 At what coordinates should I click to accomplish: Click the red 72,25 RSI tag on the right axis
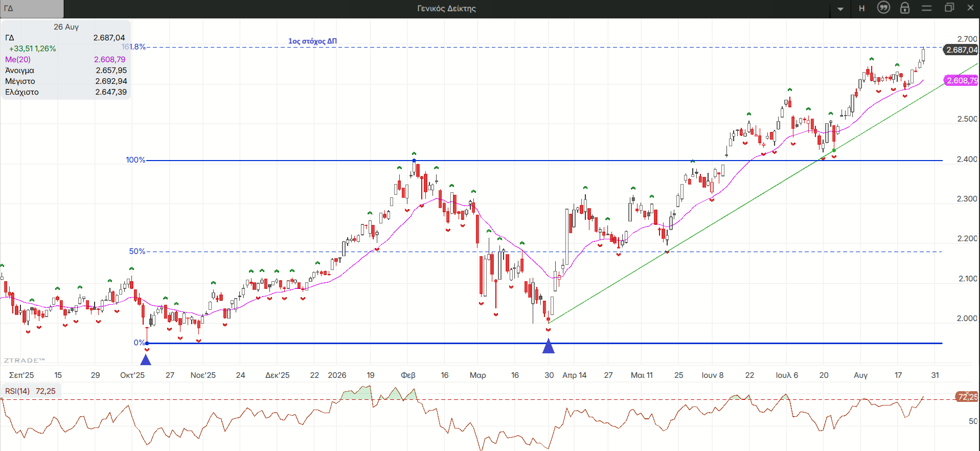point(967,397)
